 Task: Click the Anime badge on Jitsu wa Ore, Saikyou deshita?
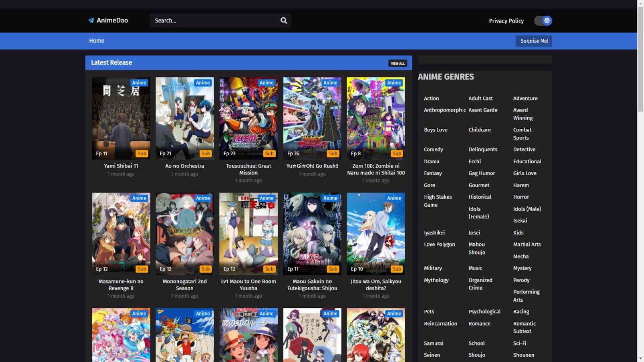click(x=394, y=198)
